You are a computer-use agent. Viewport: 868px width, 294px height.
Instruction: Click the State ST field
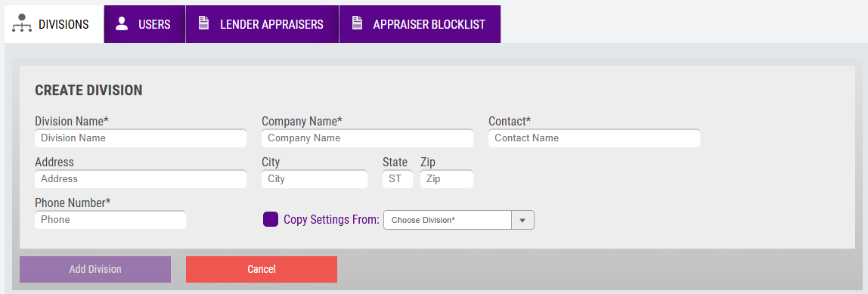point(398,179)
